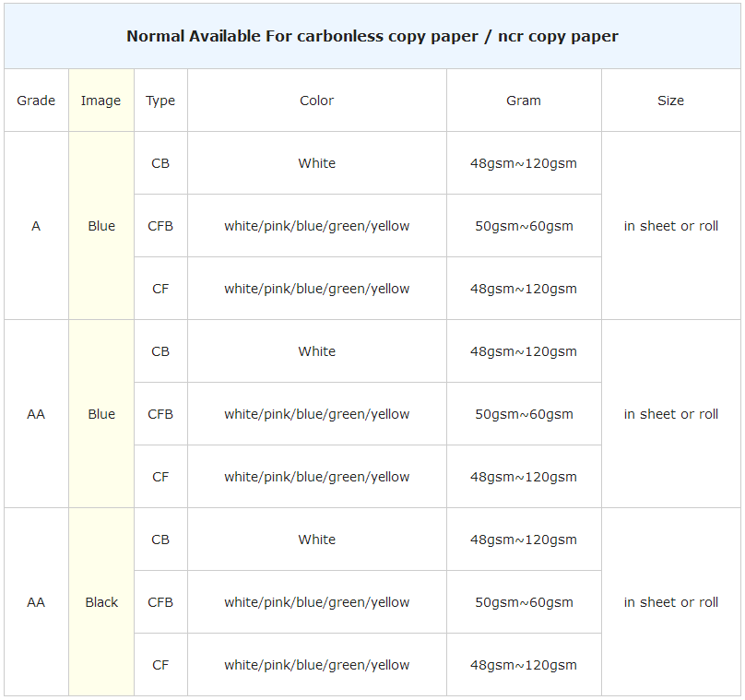Click the Size column header

click(671, 101)
